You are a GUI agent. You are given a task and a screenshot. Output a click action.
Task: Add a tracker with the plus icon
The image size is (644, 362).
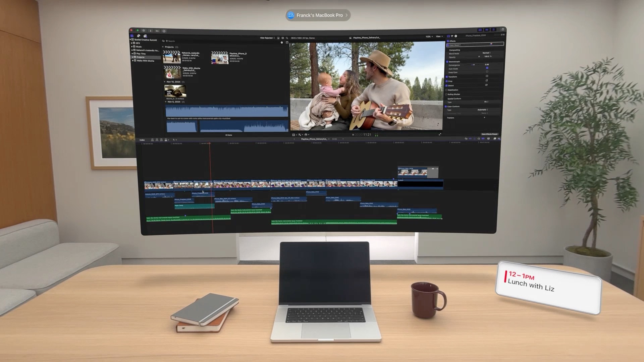[x=484, y=117]
